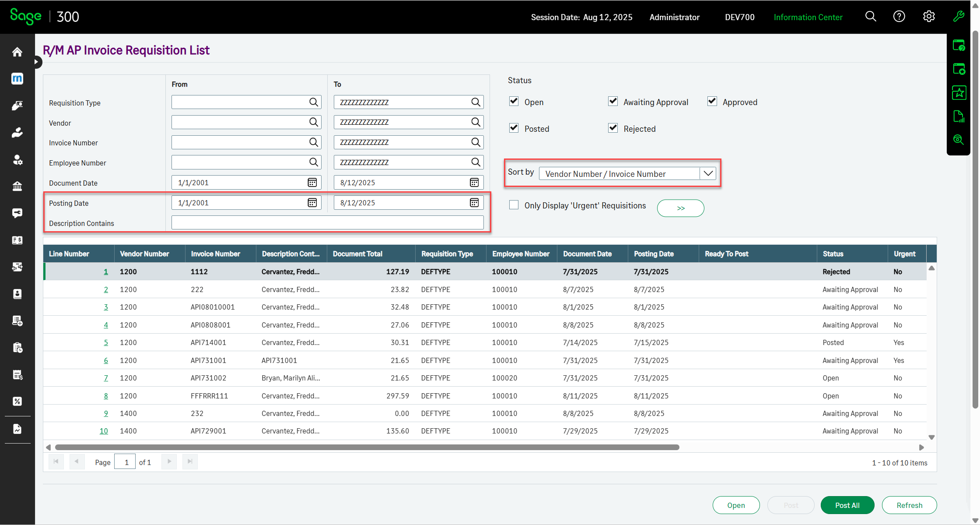Open the Document Date From calendar picker

pos(312,183)
